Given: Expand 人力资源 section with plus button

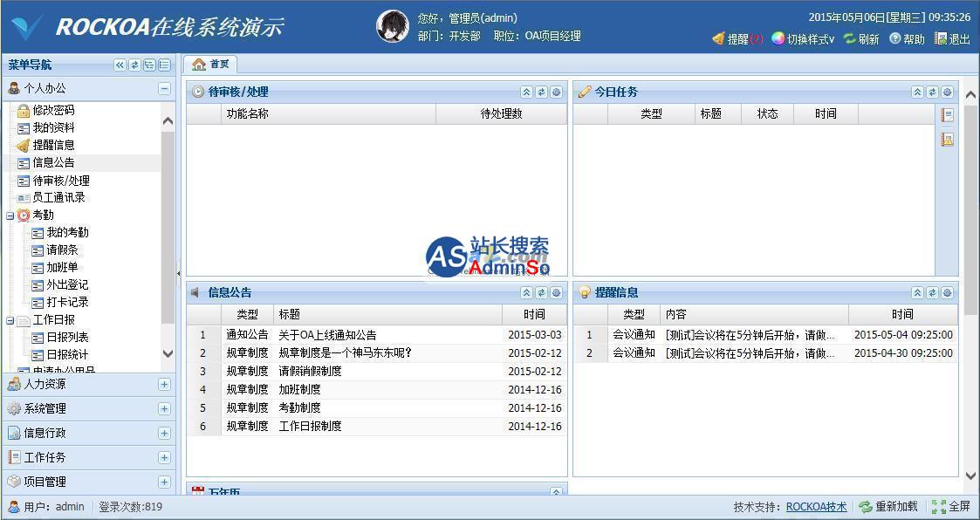Looking at the screenshot, I should click(164, 385).
